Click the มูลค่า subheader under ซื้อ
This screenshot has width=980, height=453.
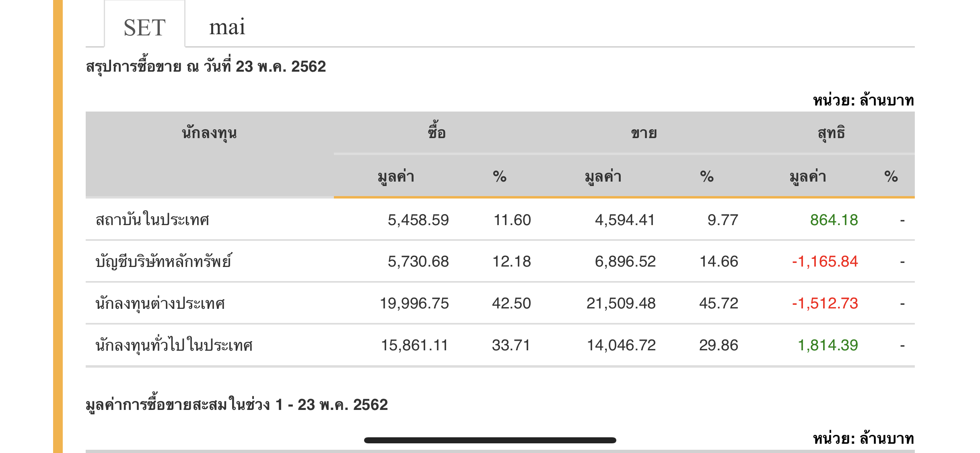pyautogui.click(x=396, y=177)
